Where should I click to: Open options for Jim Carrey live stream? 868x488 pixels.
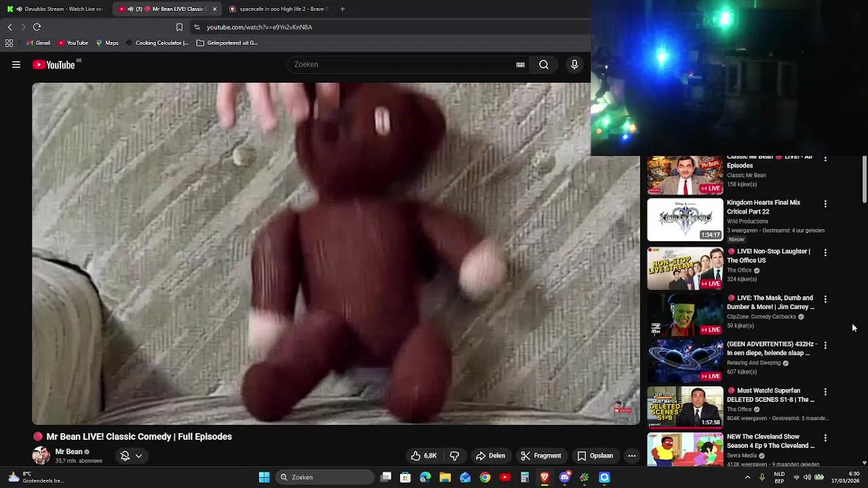(x=825, y=299)
